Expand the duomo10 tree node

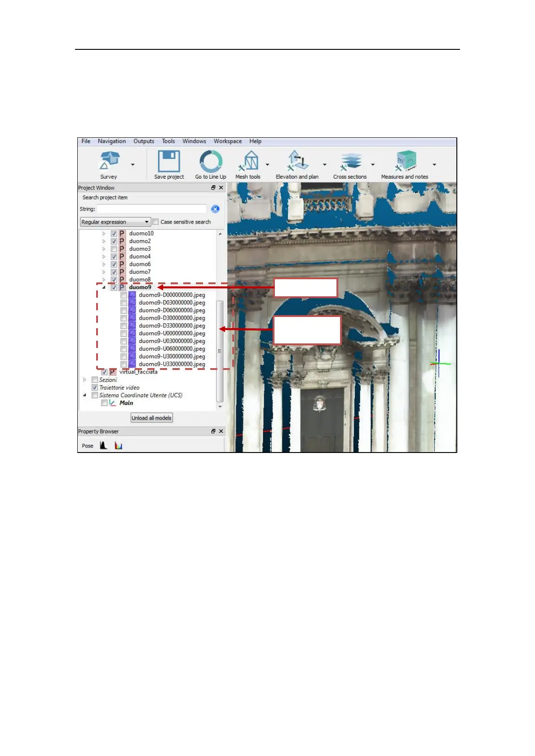pyautogui.click(x=104, y=233)
